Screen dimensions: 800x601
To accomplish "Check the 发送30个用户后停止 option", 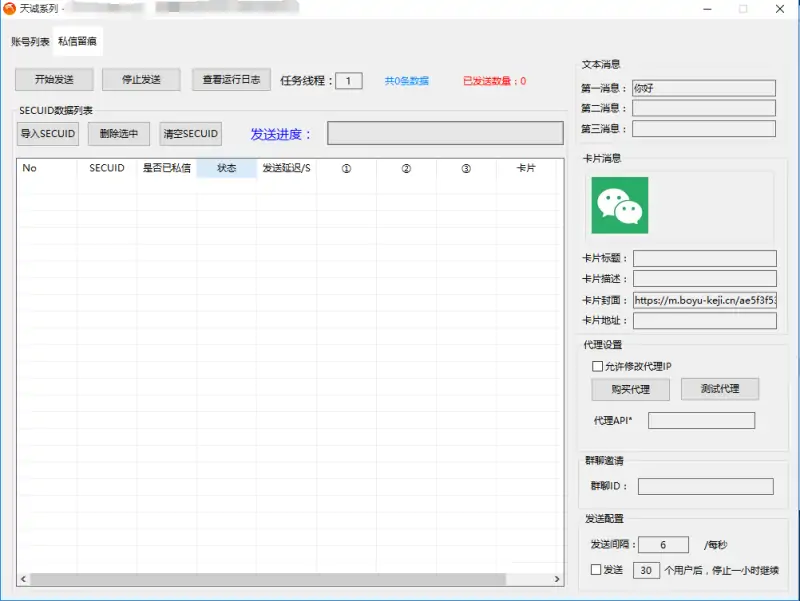I will 594,570.
